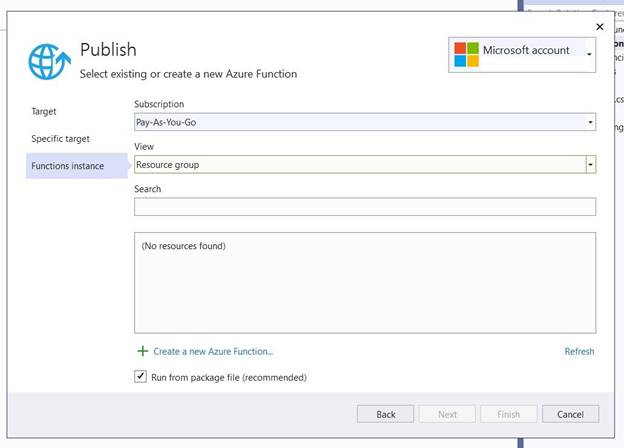
Task: Click the Microsoft logo icon
Action: point(466,55)
